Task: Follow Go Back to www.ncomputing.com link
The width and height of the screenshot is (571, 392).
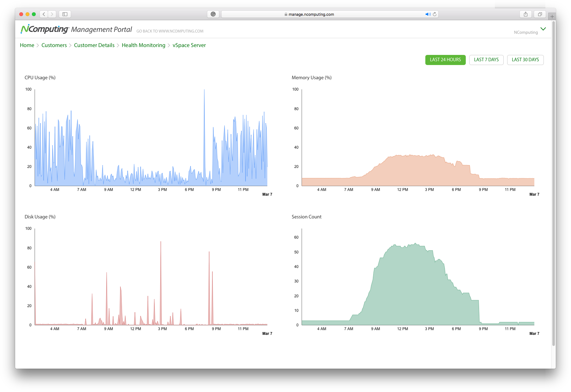Action: [170, 31]
